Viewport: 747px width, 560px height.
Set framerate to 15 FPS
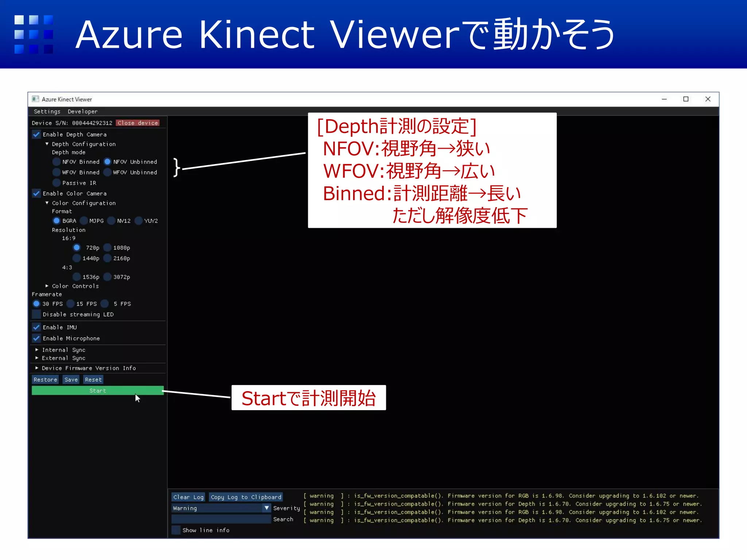70,304
